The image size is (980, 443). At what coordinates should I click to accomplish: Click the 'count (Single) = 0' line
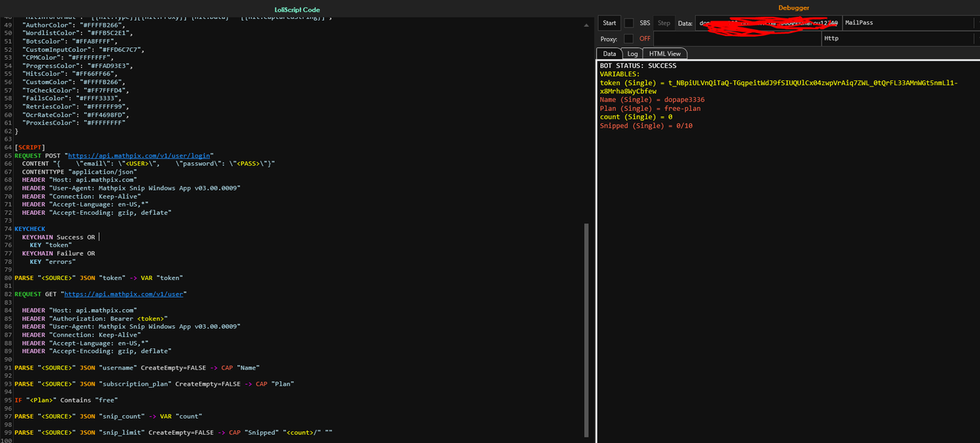coord(636,117)
